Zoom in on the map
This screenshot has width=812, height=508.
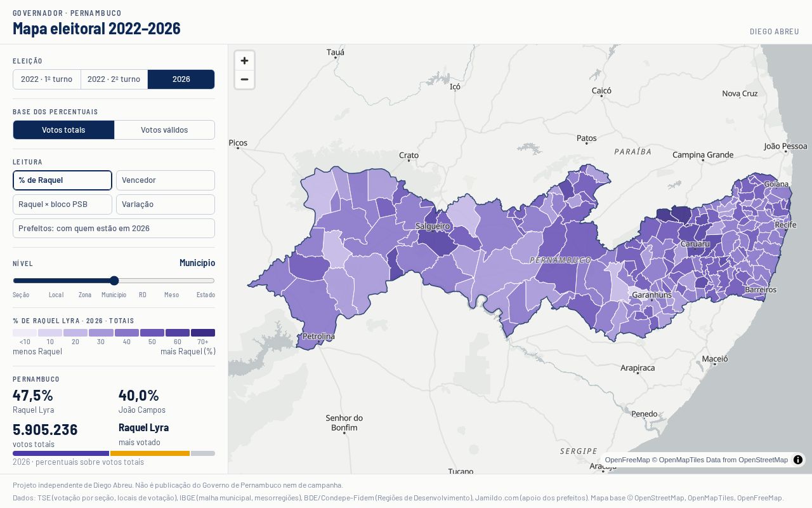(x=244, y=61)
